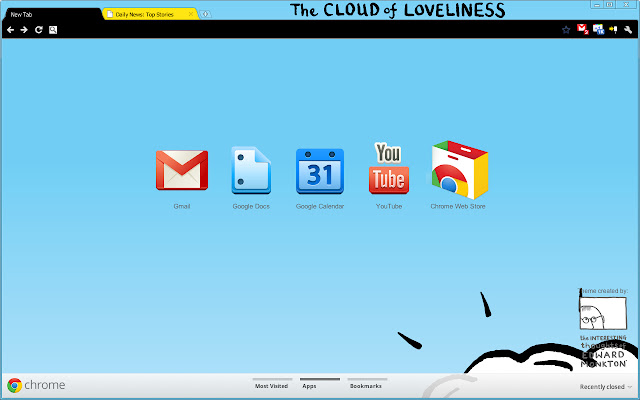Open the Chrome Web Store app
The width and height of the screenshot is (640, 400).
[460, 170]
